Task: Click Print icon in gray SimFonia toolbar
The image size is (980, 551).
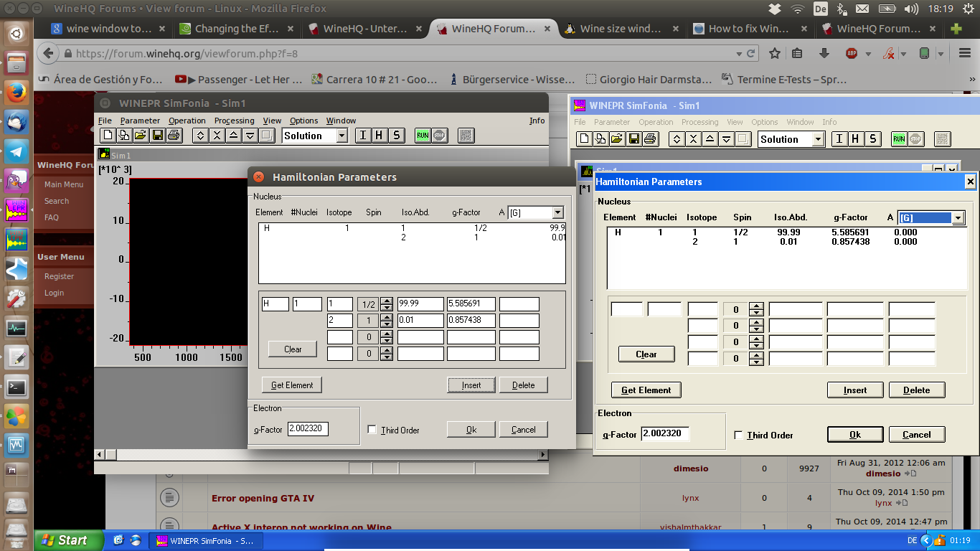Action: tap(174, 136)
